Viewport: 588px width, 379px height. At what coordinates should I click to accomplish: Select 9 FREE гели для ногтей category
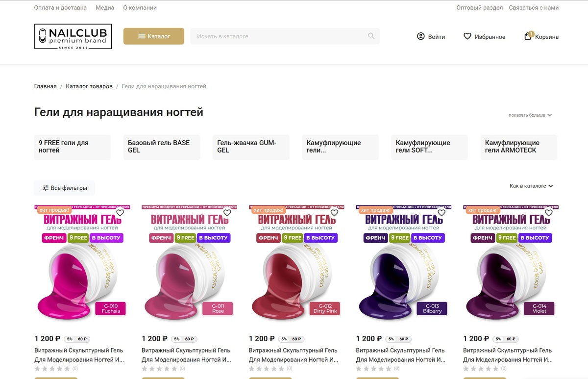pyautogui.click(x=73, y=147)
